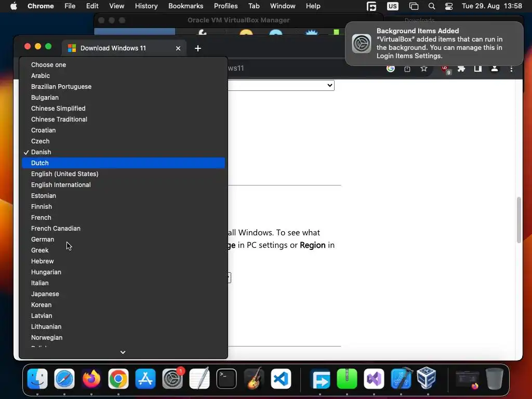Image resolution: width=532 pixels, height=399 pixels.
Task: Launch Xcode from the Dock
Action: 401,379
